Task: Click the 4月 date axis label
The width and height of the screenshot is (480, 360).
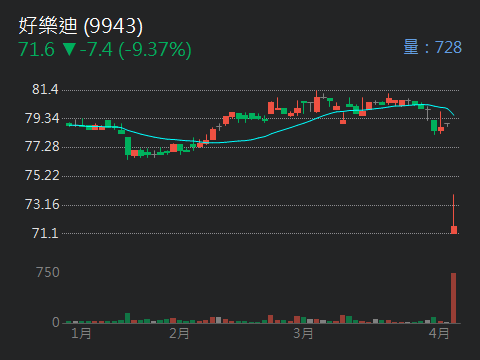Action: click(x=439, y=333)
